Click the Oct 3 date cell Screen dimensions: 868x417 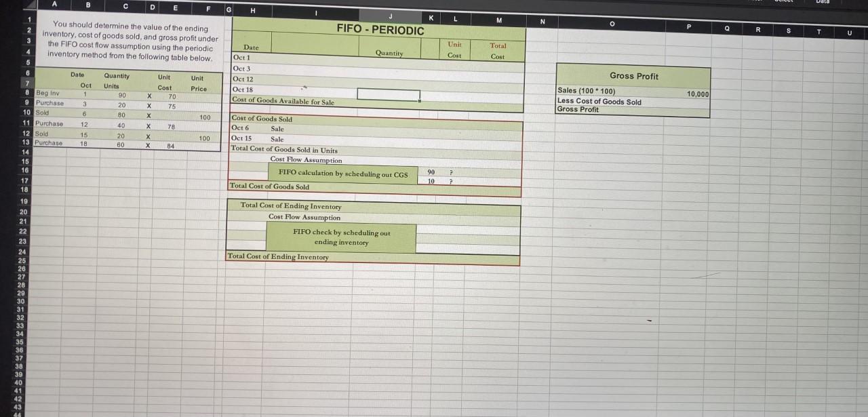pyautogui.click(x=241, y=68)
